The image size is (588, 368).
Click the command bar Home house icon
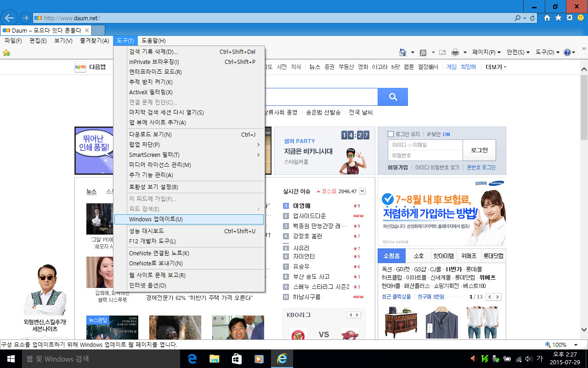403,52
